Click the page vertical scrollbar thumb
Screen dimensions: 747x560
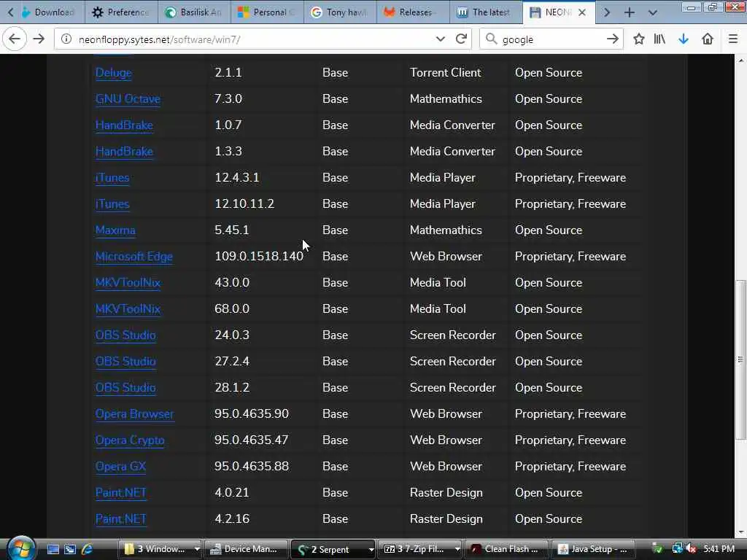pos(740,360)
